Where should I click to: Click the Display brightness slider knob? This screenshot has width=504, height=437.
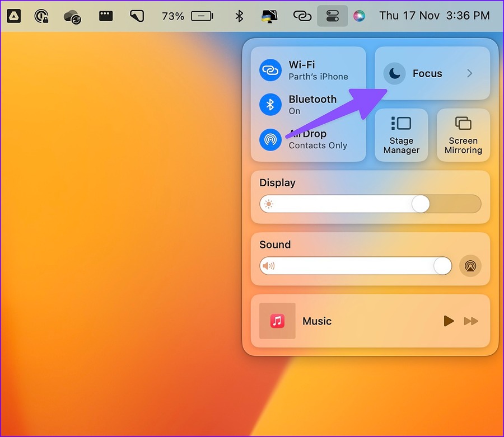[x=421, y=204]
